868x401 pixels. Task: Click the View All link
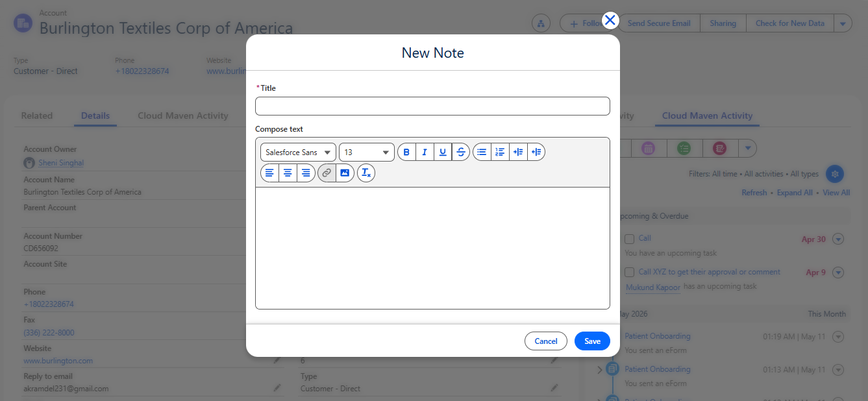836,193
